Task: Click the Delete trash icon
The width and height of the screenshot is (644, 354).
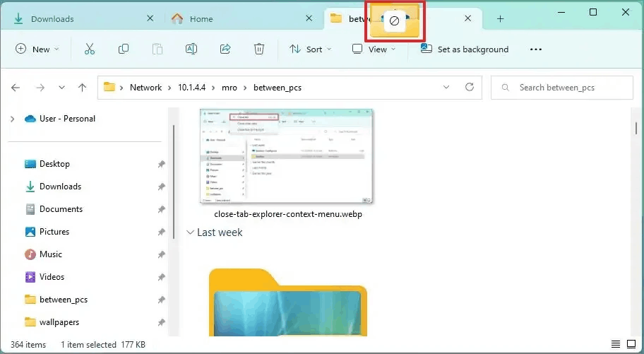Action: (258, 49)
